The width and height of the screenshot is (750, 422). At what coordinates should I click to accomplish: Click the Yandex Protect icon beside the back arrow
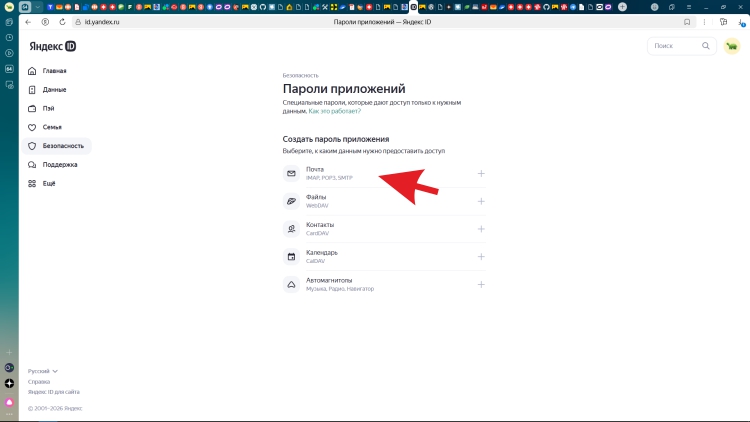point(45,22)
